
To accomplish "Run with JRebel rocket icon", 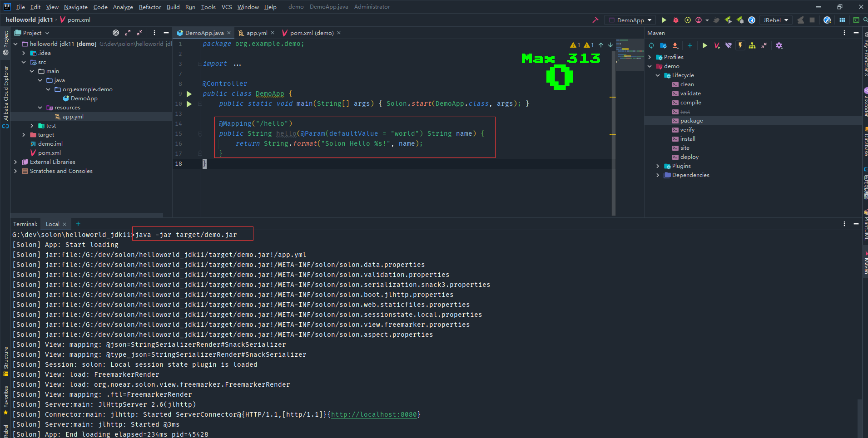I will pos(728,20).
